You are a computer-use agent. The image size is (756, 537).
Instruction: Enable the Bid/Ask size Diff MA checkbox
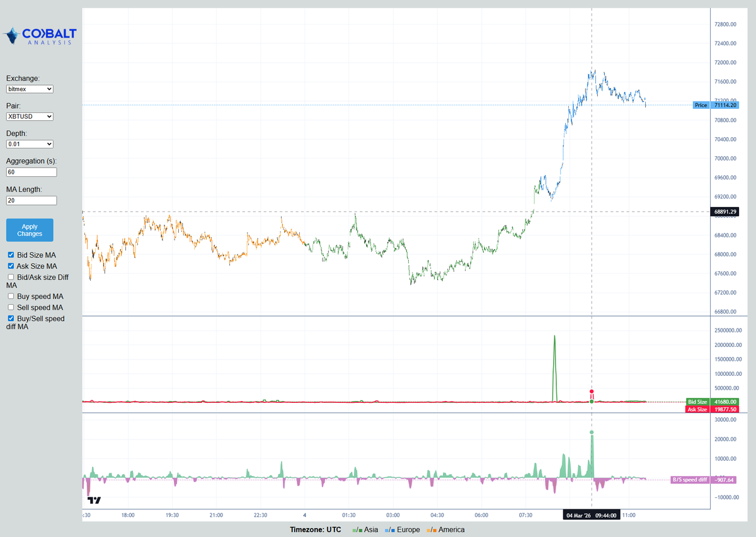click(11, 277)
